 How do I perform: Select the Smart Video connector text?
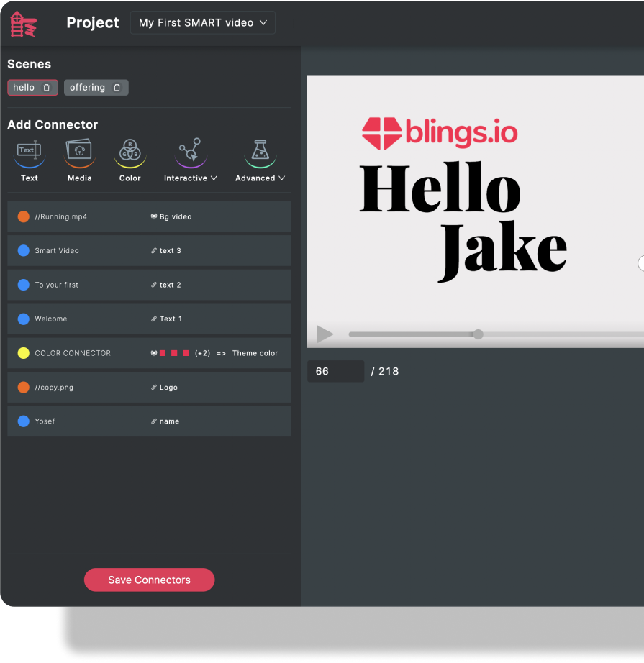57,250
